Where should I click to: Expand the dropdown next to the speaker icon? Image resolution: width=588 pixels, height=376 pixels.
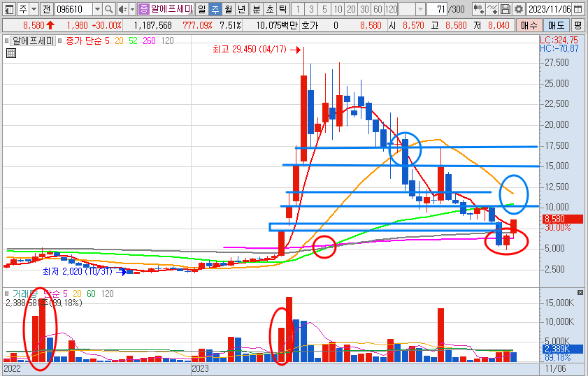pos(132,9)
